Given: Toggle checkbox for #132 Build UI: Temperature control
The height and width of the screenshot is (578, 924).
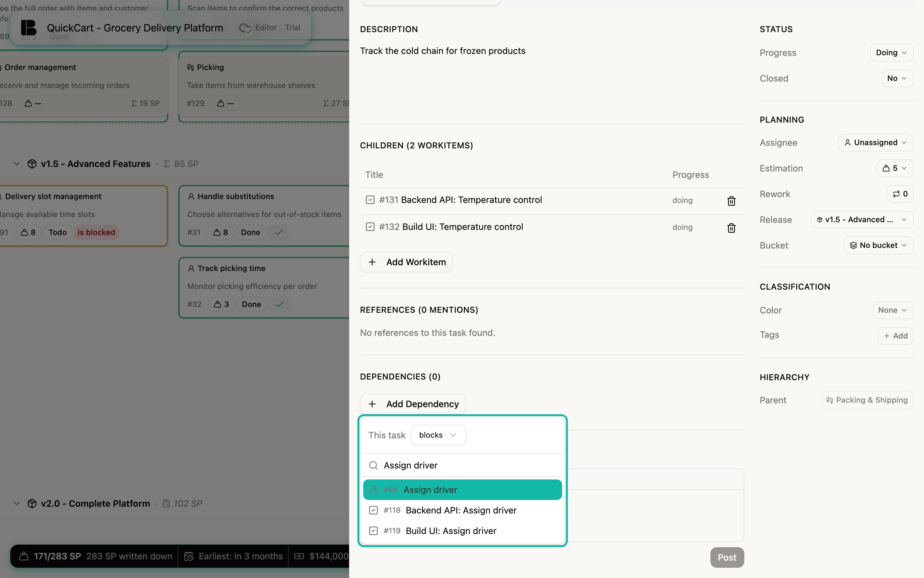Looking at the screenshot, I should [x=370, y=227].
